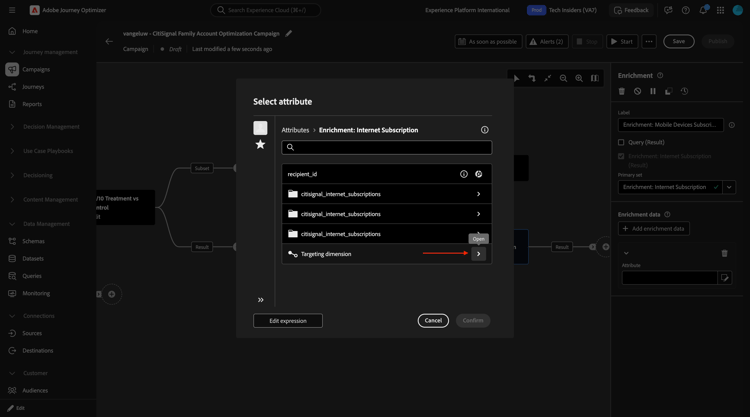Click the Feedback button
This screenshot has height=417, width=750.
(631, 10)
